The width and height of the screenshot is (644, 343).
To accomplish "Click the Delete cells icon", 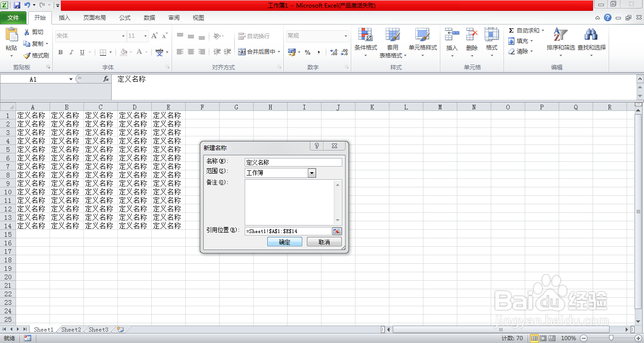I will (x=471, y=35).
